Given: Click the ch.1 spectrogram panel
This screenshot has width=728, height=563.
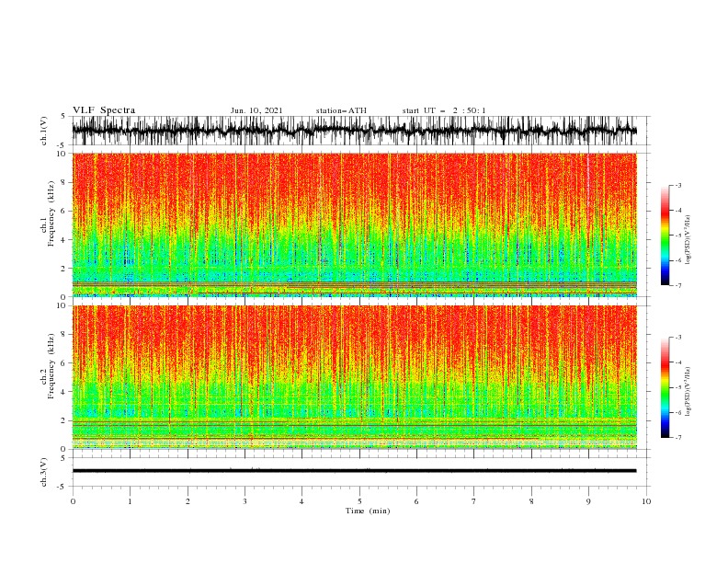Looking at the screenshot, I should pos(354,224).
